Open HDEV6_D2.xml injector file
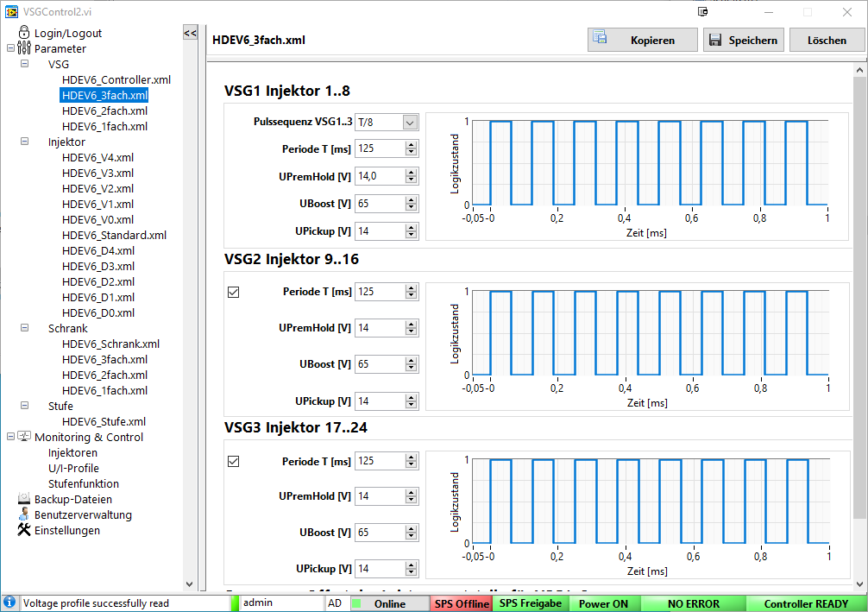The image size is (868, 612). coord(98,281)
